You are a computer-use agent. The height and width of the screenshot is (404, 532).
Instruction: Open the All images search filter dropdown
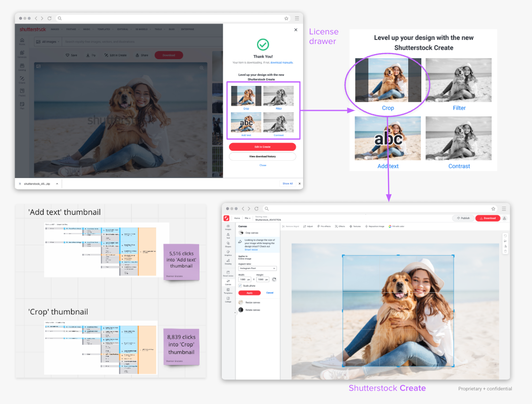coord(48,42)
